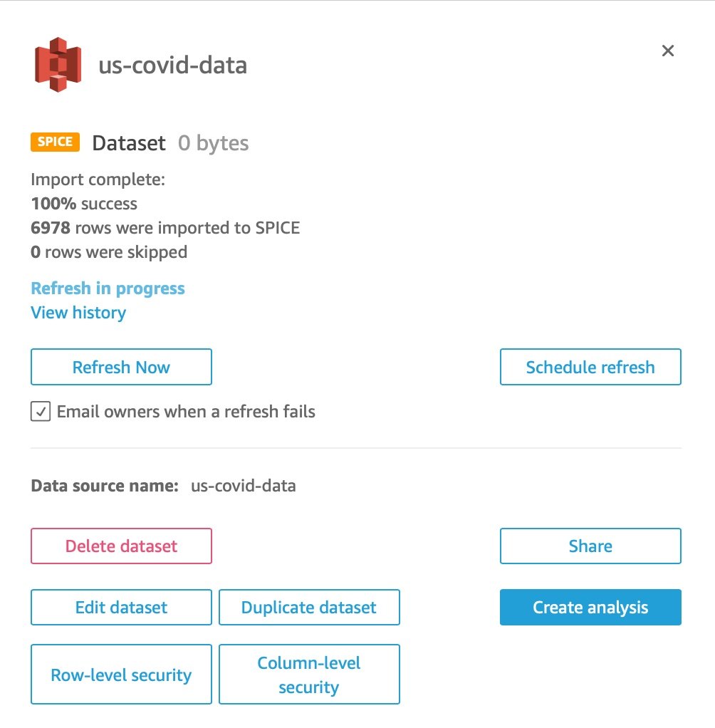715x728 pixels.
Task: Click the Delete dataset button
Action: [121, 546]
